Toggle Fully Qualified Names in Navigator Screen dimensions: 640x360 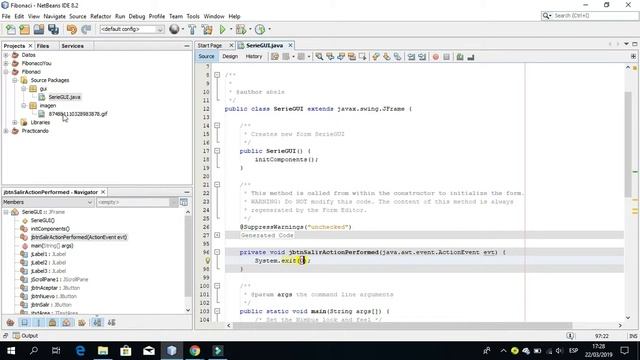(82, 322)
